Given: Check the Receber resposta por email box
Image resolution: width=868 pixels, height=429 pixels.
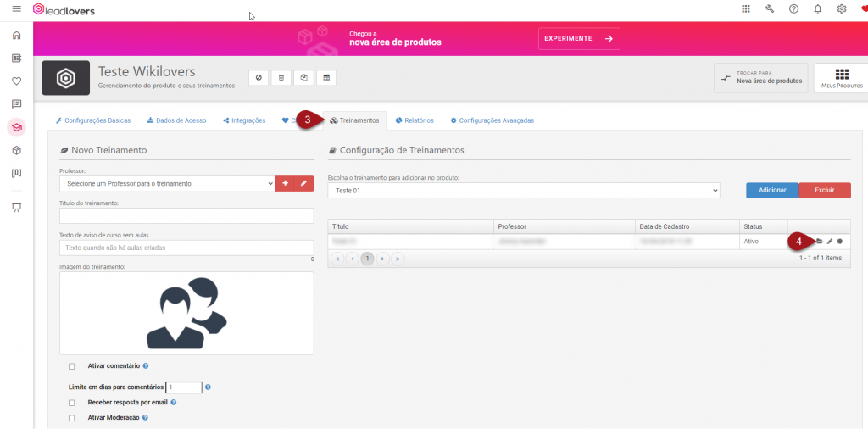Looking at the screenshot, I should point(72,403).
